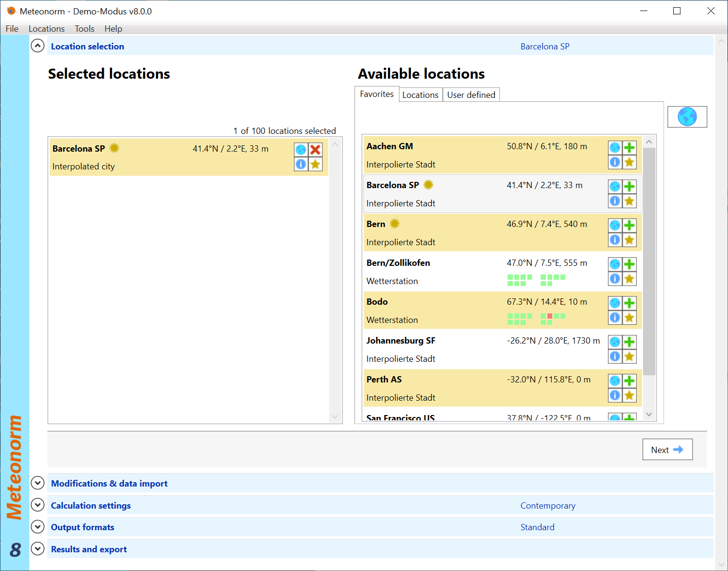Expand the Calculation settings section
Viewport: 728px width, 571px height.
click(x=37, y=505)
